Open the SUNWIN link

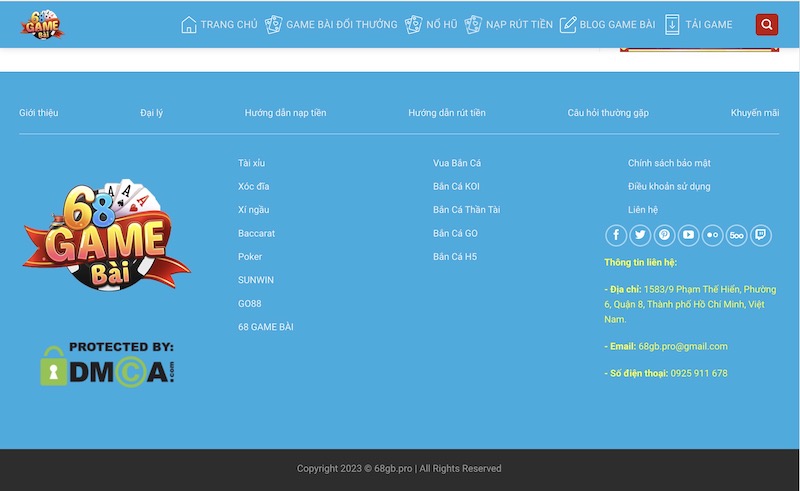tap(256, 280)
